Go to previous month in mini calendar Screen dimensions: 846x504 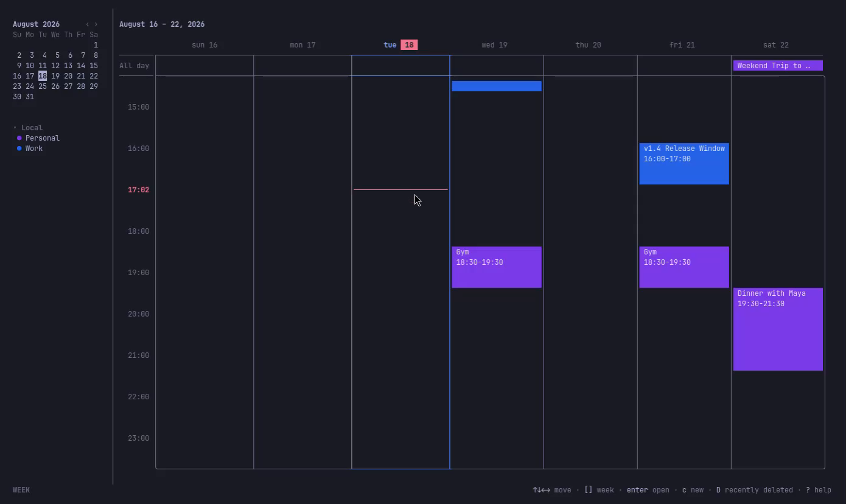coord(87,24)
